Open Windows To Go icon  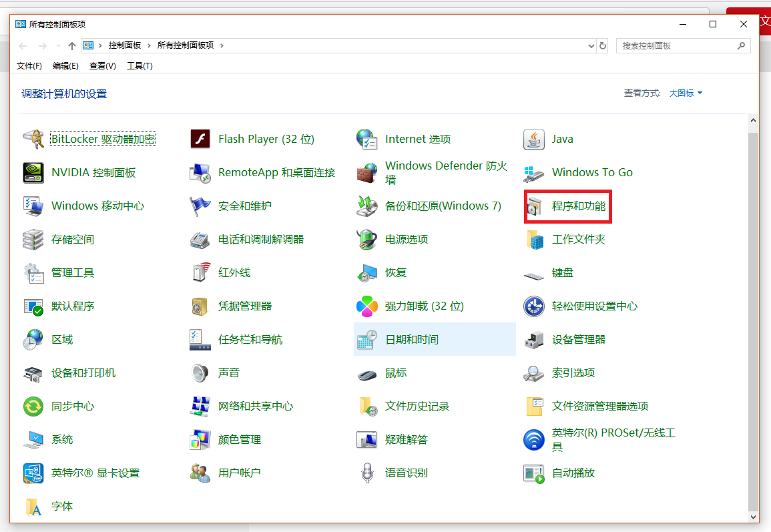tap(534, 173)
